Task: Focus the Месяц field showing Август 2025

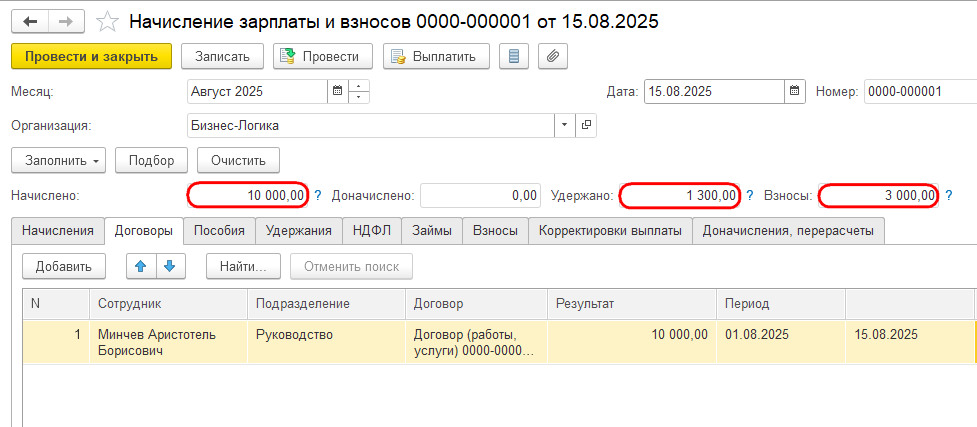Action: (x=257, y=92)
